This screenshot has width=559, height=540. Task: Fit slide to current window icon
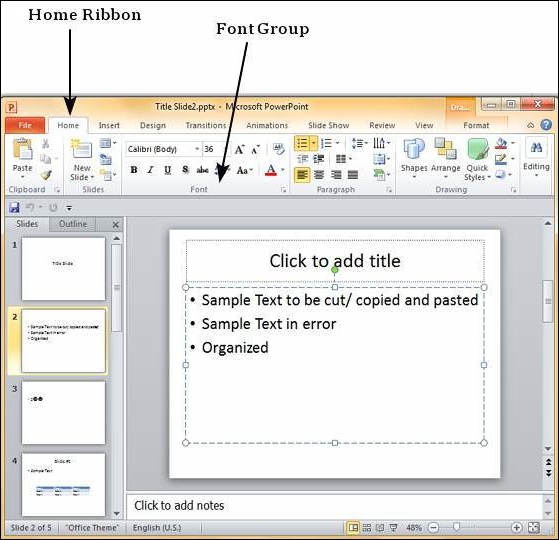(534, 528)
